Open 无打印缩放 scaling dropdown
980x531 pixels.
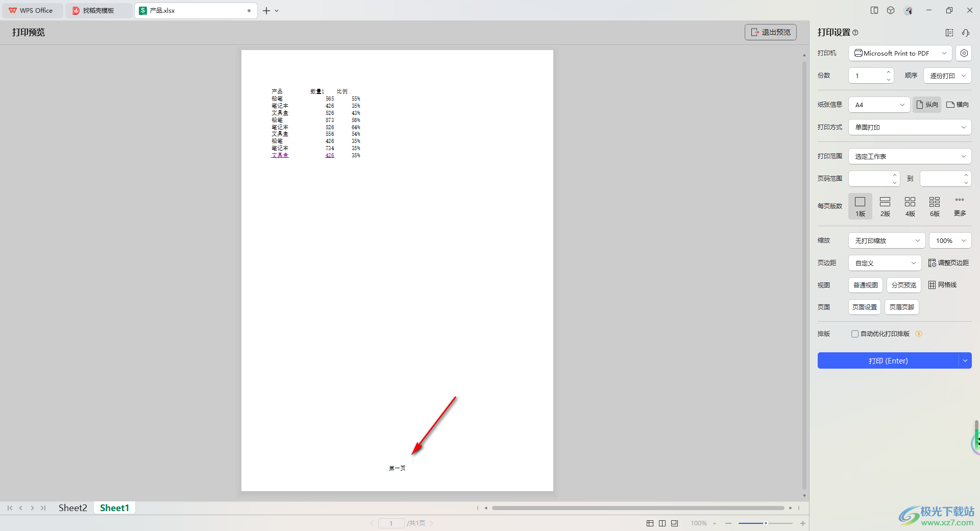click(x=887, y=240)
